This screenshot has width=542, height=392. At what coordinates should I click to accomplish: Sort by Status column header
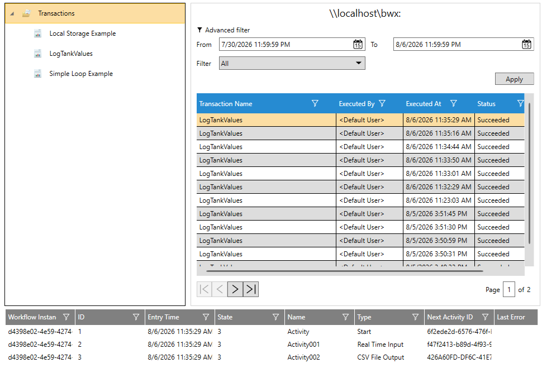486,104
